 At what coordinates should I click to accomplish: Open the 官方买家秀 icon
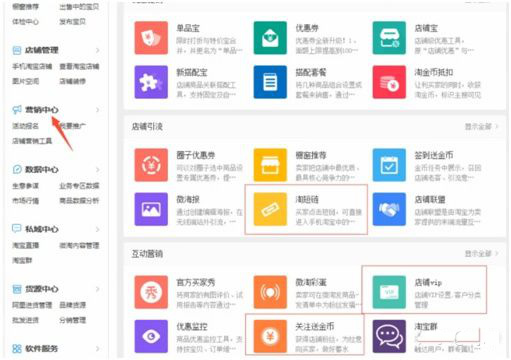151,292
